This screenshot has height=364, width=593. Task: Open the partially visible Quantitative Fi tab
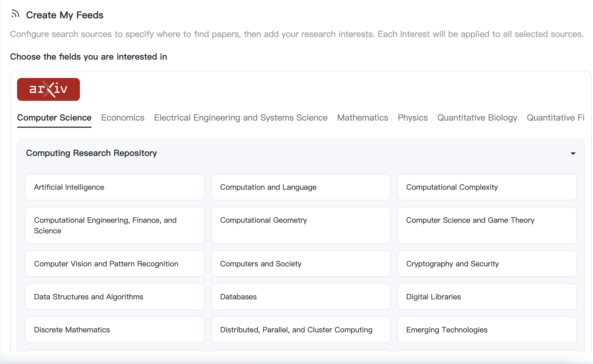click(555, 118)
